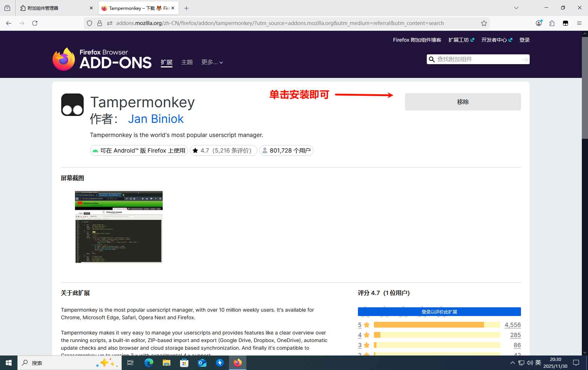Click the tracking protection shield icon
588x370 pixels.
[89, 23]
